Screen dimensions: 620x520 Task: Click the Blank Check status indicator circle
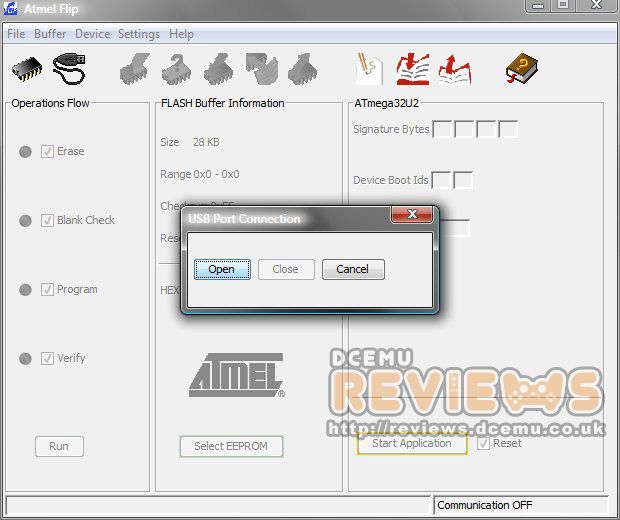[25, 221]
